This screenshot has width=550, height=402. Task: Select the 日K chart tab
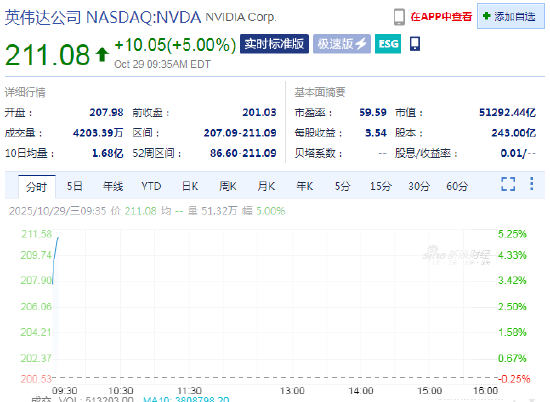click(x=190, y=186)
